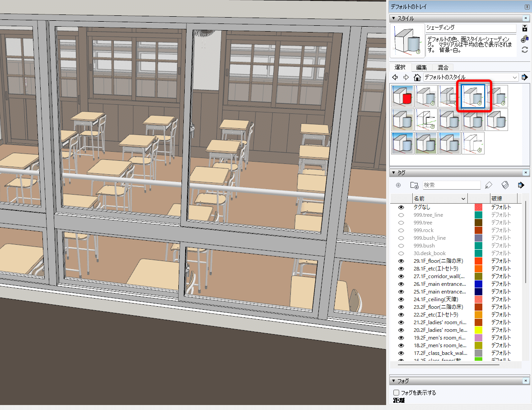Add a new tag with plus icon
Screen dimensions: 532x410
(398, 185)
